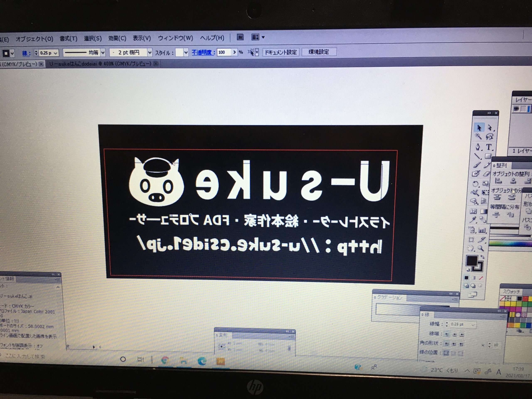Click the Fill color box in toolbox
The height and width of the screenshot is (399, 532).
coord(472,260)
